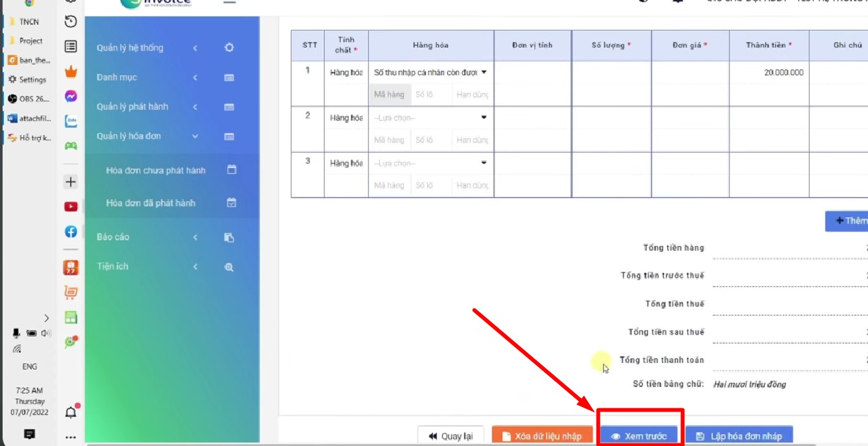868x446 pixels.
Task: Click Mã hàng field in row 2
Action: pyautogui.click(x=390, y=140)
